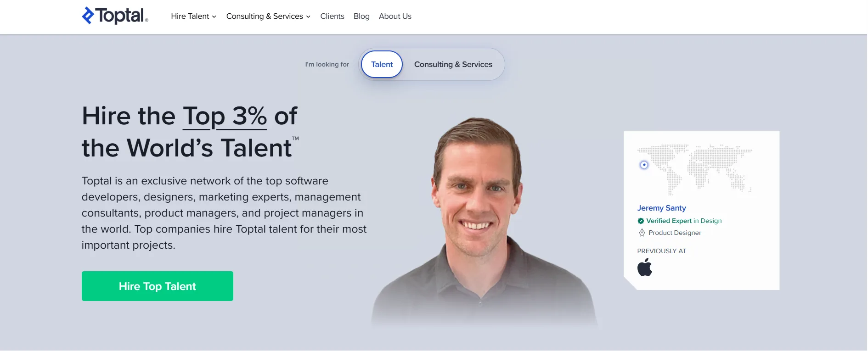Select the Talent toggle option
The image size is (868, 351).
coord(382,64)
